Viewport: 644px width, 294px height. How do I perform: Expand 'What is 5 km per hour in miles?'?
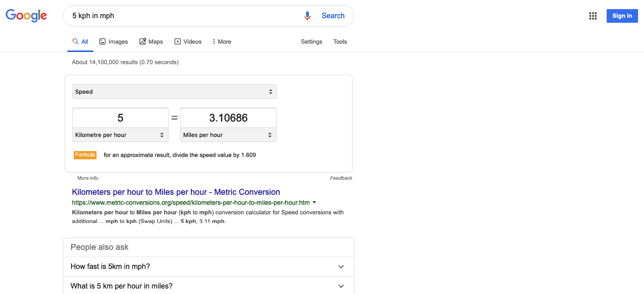(x=341, y=286)
